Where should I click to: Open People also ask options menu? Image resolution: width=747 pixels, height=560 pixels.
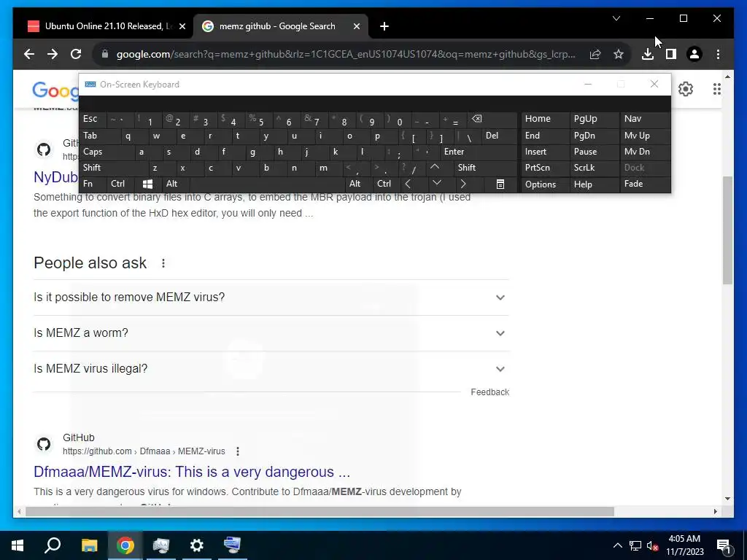click(163, 263)
